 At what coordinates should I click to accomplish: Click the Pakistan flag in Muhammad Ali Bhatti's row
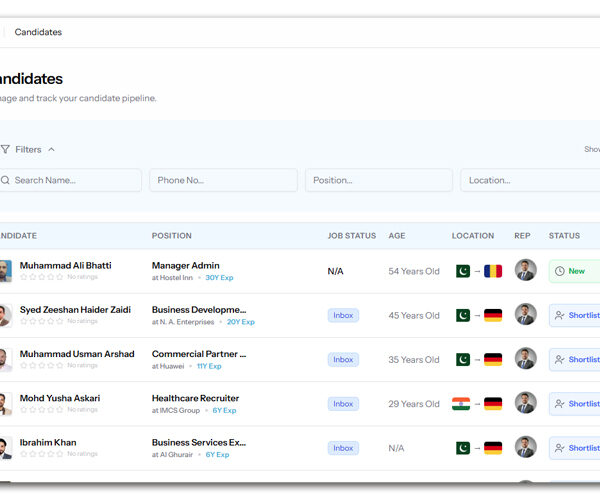pyautogui.click(x=462, y=271)
